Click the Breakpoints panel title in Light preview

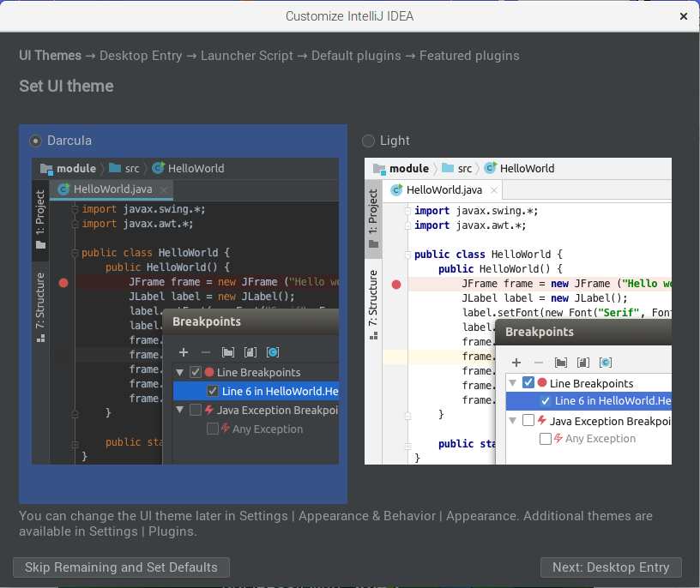point(540,332)
